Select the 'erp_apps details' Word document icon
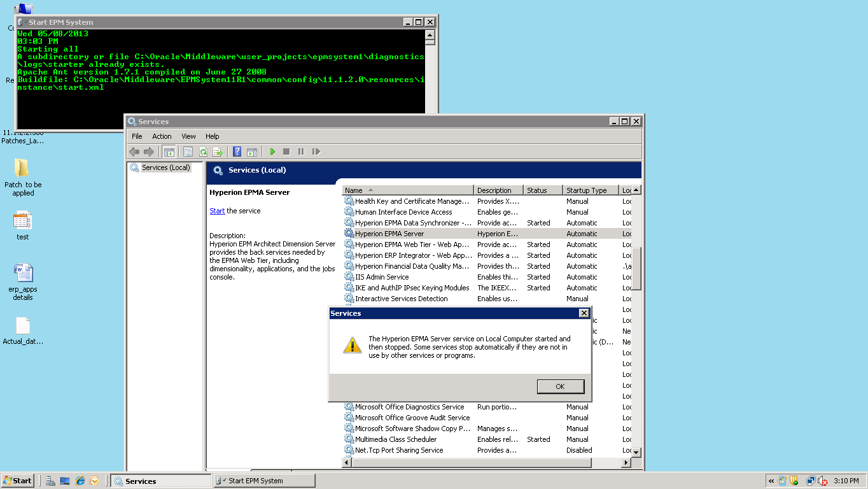Viewport: 868px width, 489px height. coord(23,281)
